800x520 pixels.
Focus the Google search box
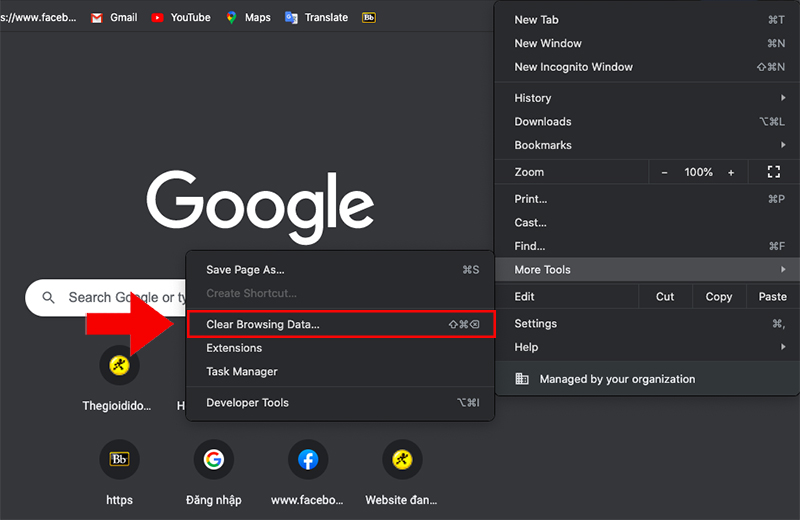click(x=106, y=298)
